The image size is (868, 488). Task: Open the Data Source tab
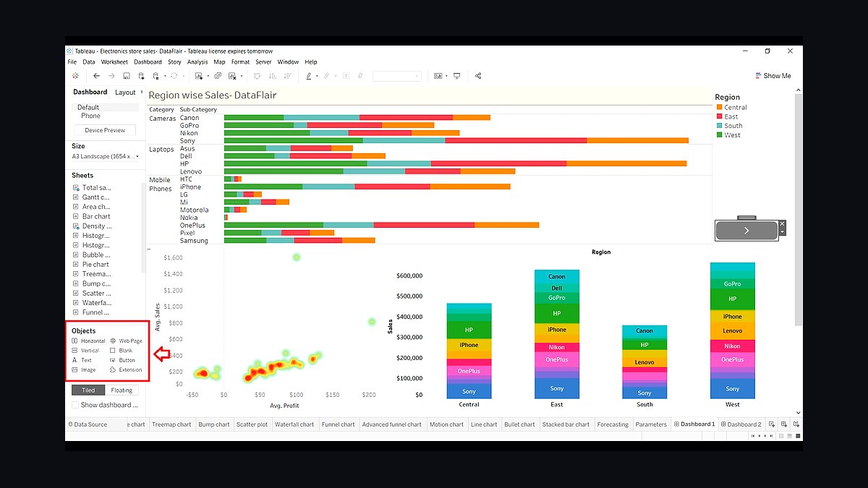point(88,424)
